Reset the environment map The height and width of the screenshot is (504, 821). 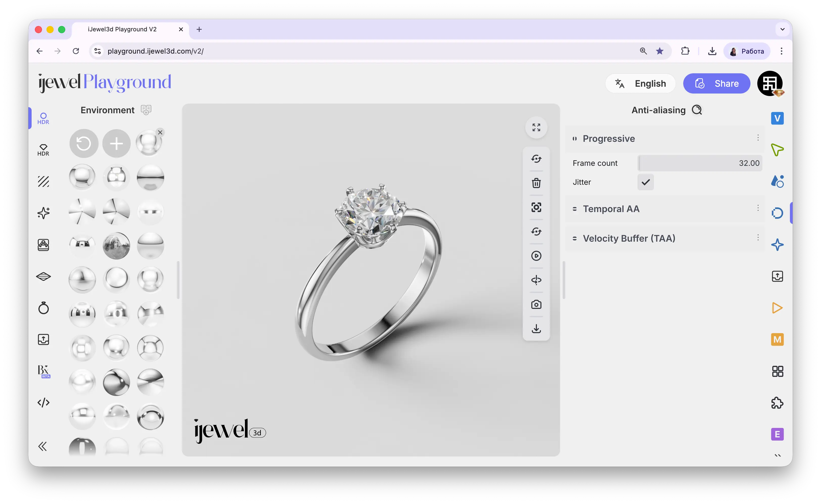(84, 143)
